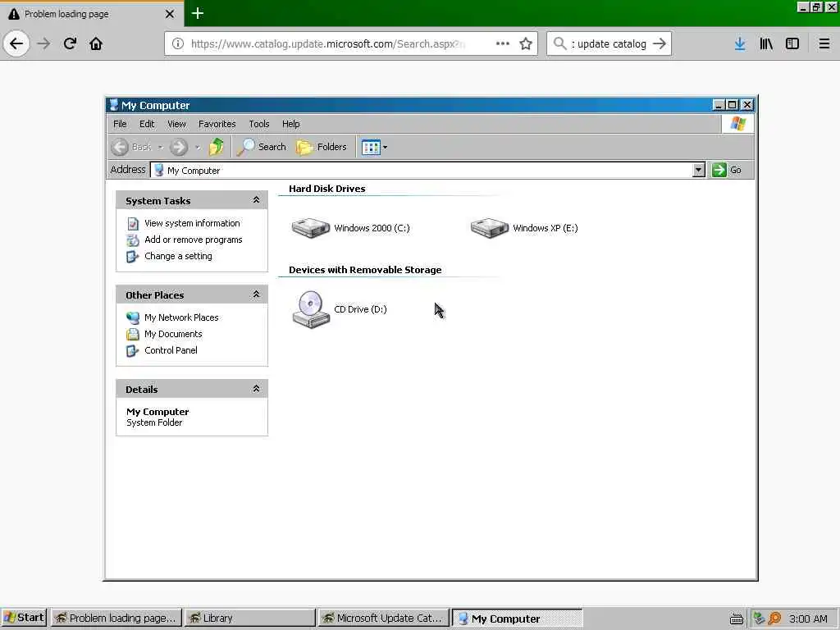Image resolution: width=840 pixels, height=630 pixels.
Task: Select Windows XP (E:) drive icon
Action: (x=490, y=228)
